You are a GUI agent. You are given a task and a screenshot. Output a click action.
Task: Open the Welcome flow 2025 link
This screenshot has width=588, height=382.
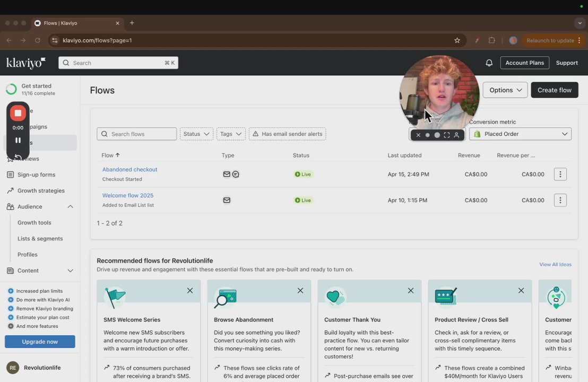point(128,195)
